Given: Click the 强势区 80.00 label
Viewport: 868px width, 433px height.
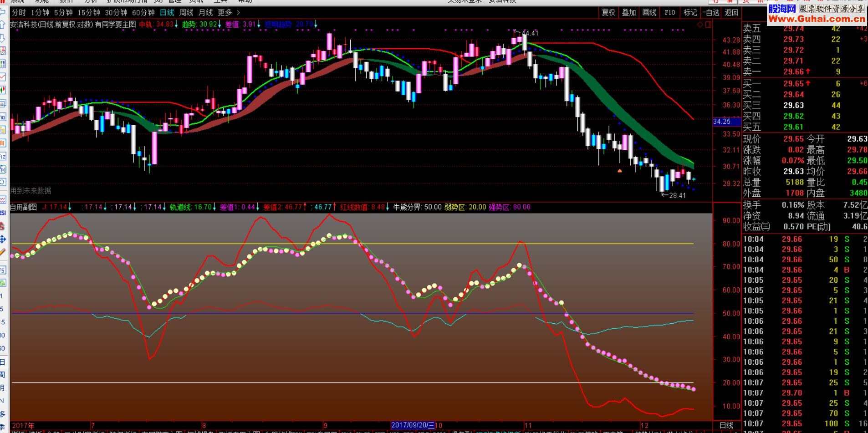Looking at the screenshot, I should tap(510, 207).
